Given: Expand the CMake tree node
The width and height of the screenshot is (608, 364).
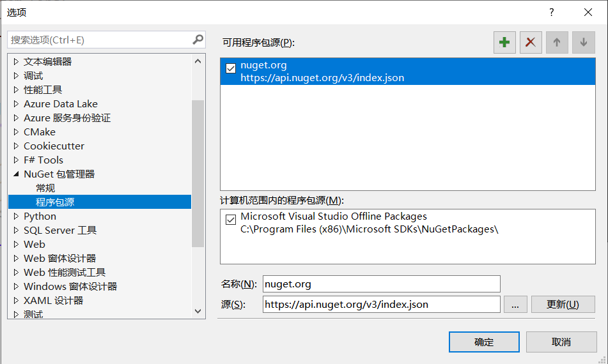Looking at the screenshot, I should tap(16, 132).
